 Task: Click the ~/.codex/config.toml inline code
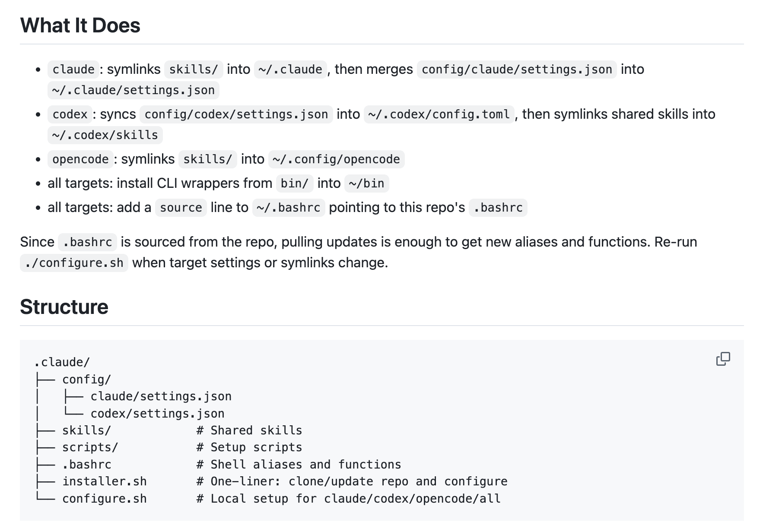point(439,114)
